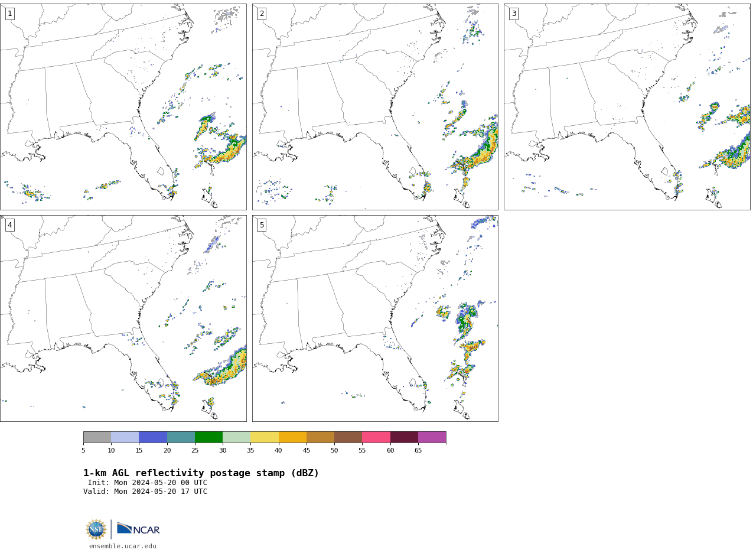Click the pale green 30-35 dBZ swatch
The width and height of the screenshot is (756, 553).
[x=237, y=437]
